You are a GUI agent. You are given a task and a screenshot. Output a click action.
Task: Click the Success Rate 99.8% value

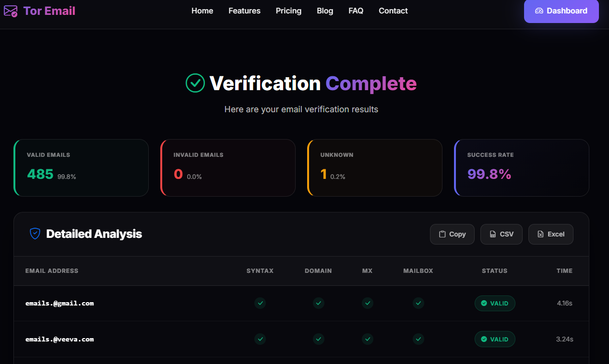tap(489, 174)
